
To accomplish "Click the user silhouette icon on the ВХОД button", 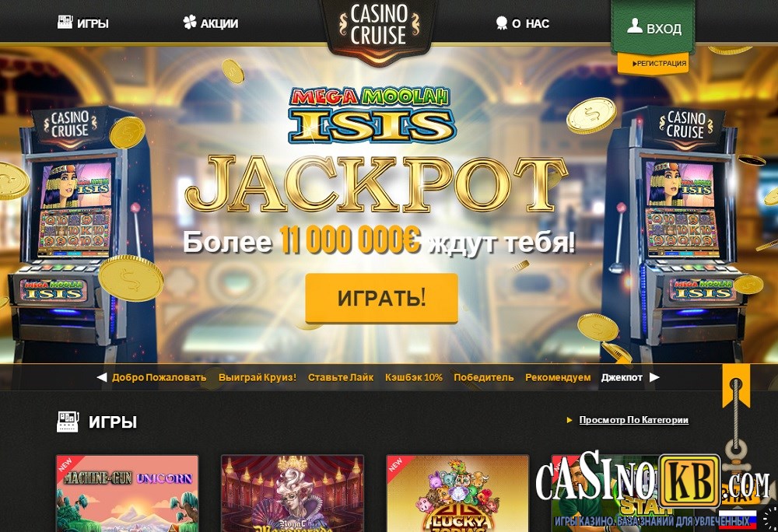I will pos(635,26).
